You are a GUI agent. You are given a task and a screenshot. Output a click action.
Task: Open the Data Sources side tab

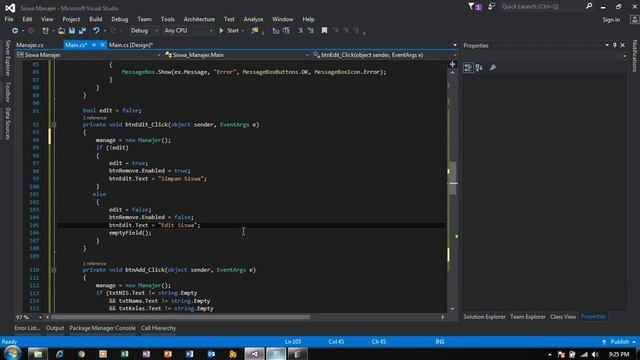[x=7, y=123]
